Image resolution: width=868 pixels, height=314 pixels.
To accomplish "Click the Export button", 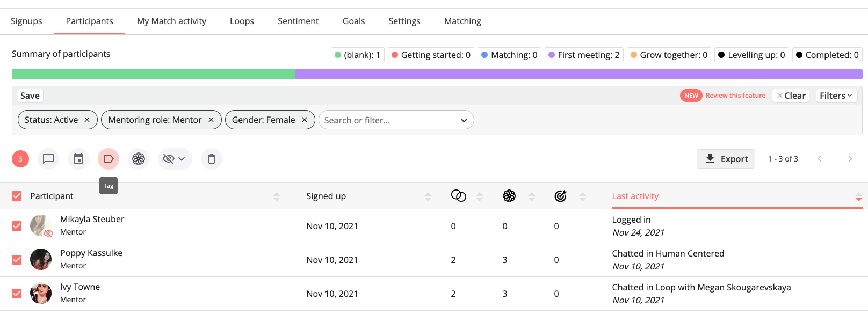I will coord(726,159).
